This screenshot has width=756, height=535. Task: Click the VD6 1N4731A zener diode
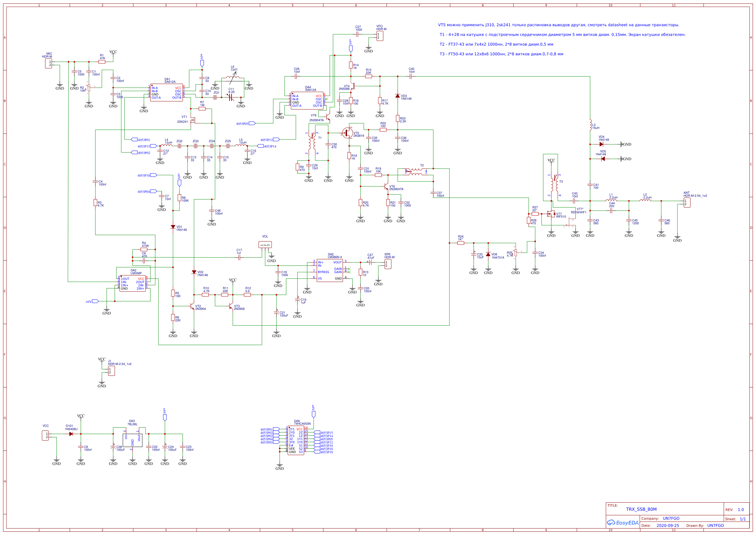coord(488,254)
